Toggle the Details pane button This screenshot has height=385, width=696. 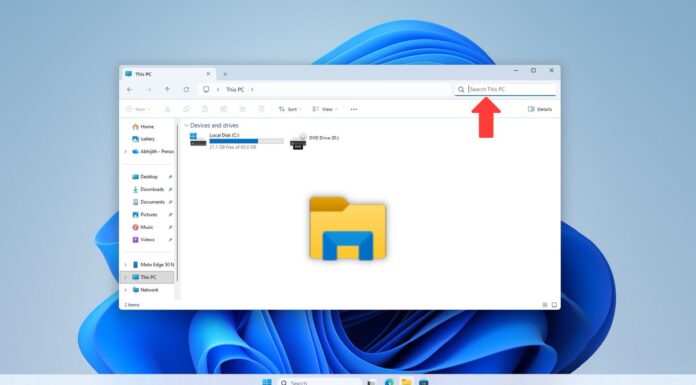(540, 109)
